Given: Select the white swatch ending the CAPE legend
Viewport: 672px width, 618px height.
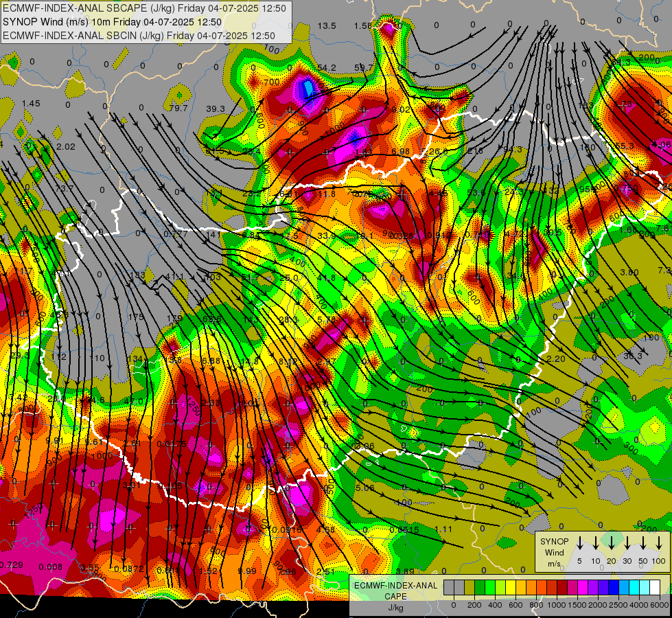Looking at the screenshot, I should tap(654, 587).
